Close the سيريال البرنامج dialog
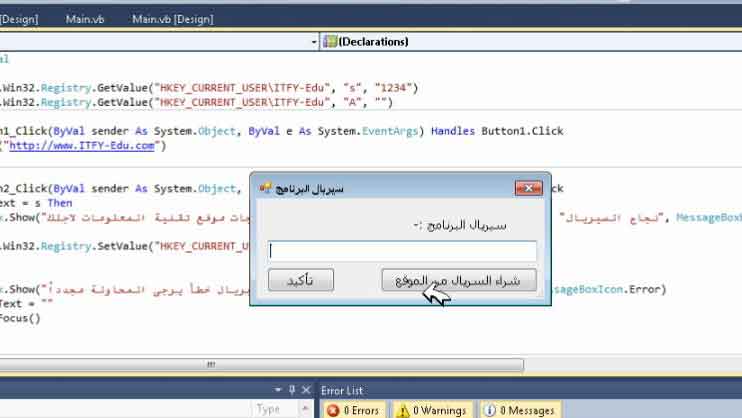The width and height of the screenshot is (742, 418). (528, 188)
